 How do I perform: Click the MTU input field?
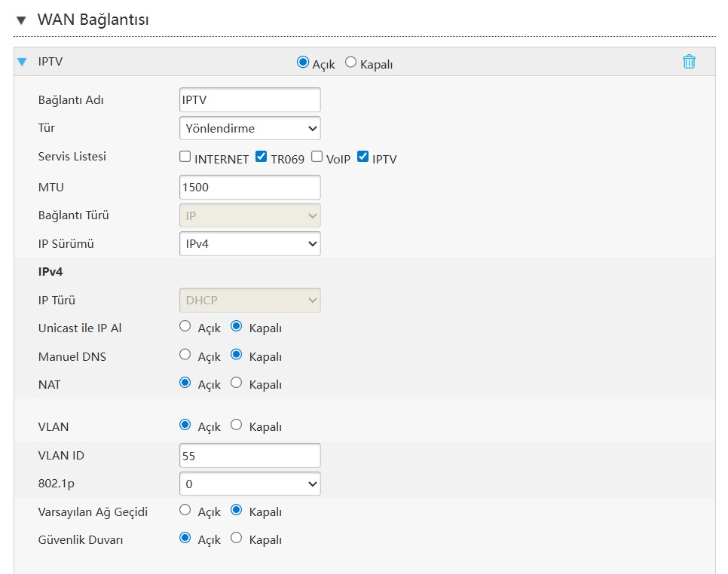click(x=249, y=187)
